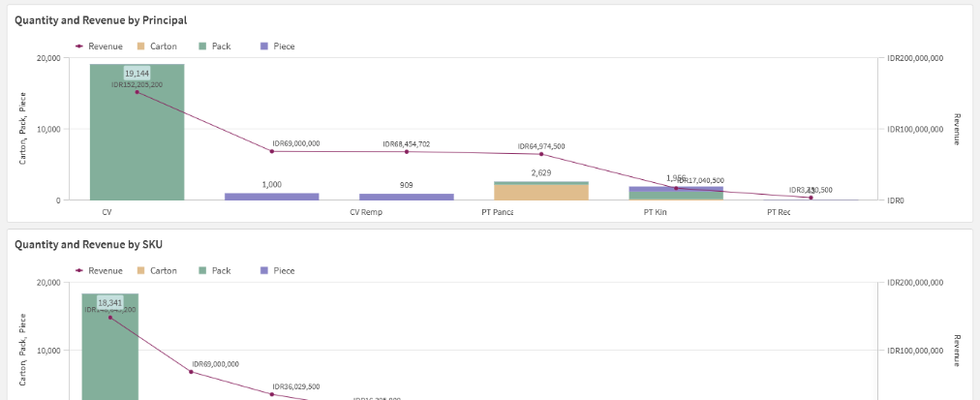Toggle Piece legend in SKU chart
Image resolution: width=980 pixels, height=400 pixels.
pos(278,270)
